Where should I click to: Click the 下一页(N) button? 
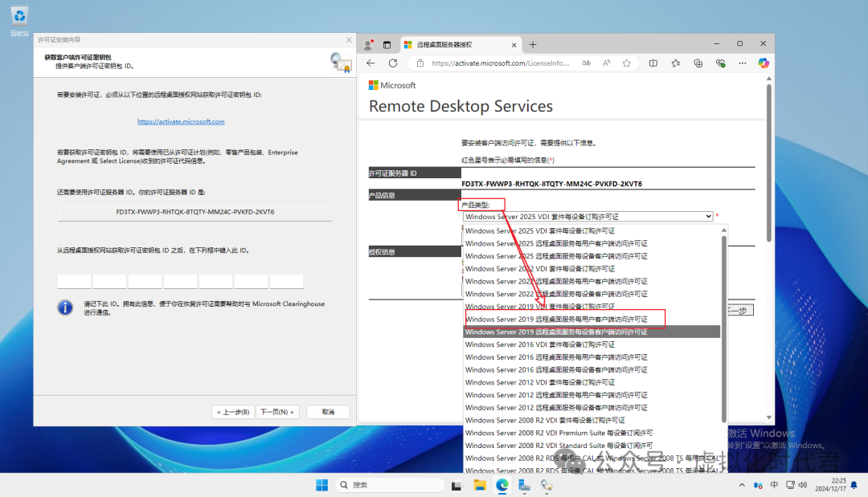tap(277, 412)
